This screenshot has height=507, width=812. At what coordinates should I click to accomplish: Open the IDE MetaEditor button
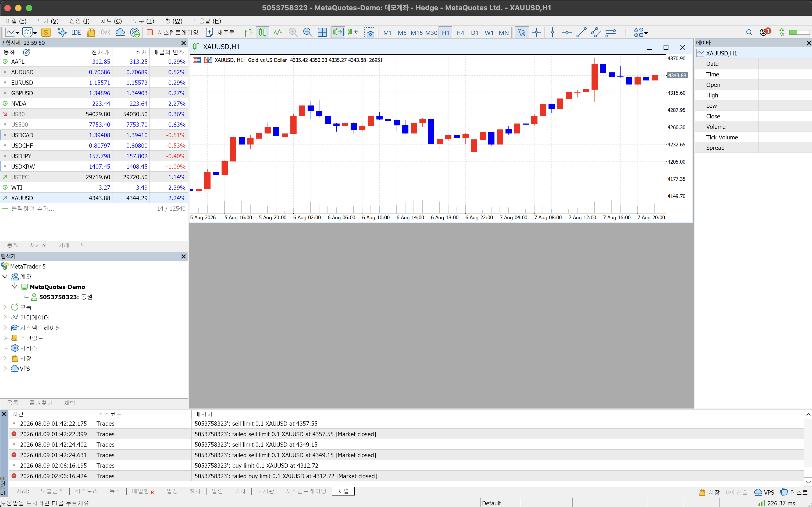tap(76, 33)
